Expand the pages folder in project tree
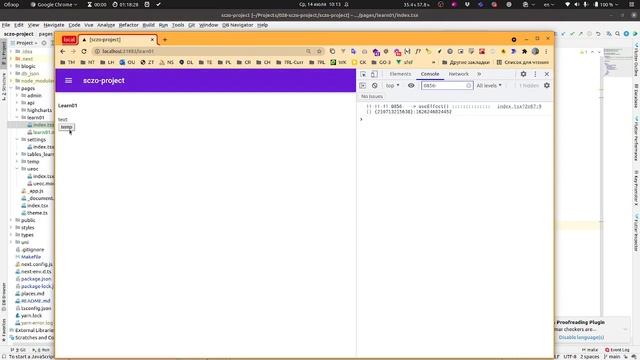 point(11,88)
